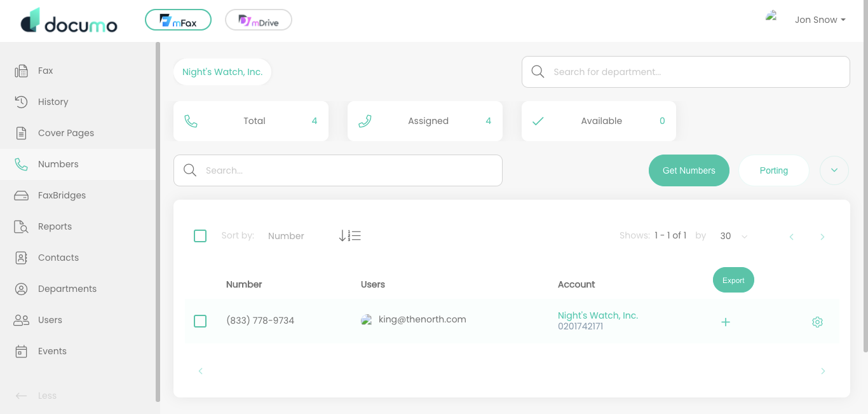Open FaxBridges from the sidebar
This screenshot has width=868, height=414.
[62, 195]
